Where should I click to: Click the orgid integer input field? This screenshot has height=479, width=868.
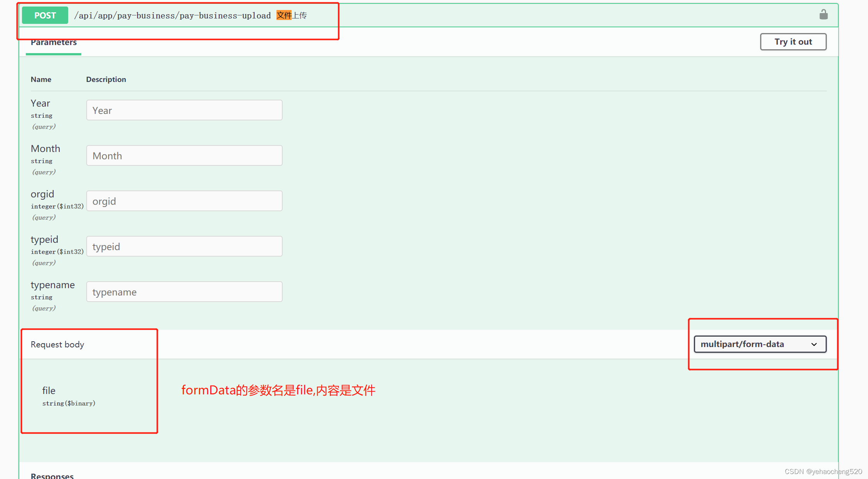pos(184,201)
